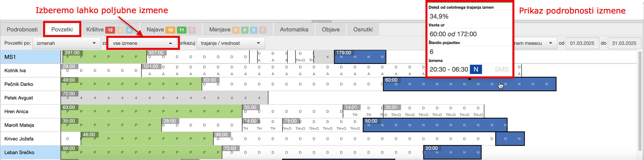Click the 72:00 gray block for Petek Avgust
The height and width of the screenshot is (160, 644).
164,98
